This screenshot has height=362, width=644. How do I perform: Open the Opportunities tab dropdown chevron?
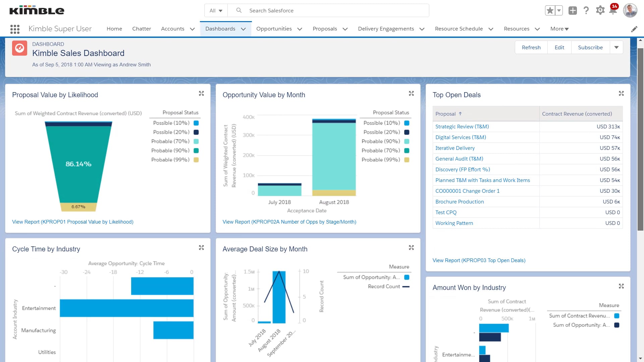click(300, 29)
